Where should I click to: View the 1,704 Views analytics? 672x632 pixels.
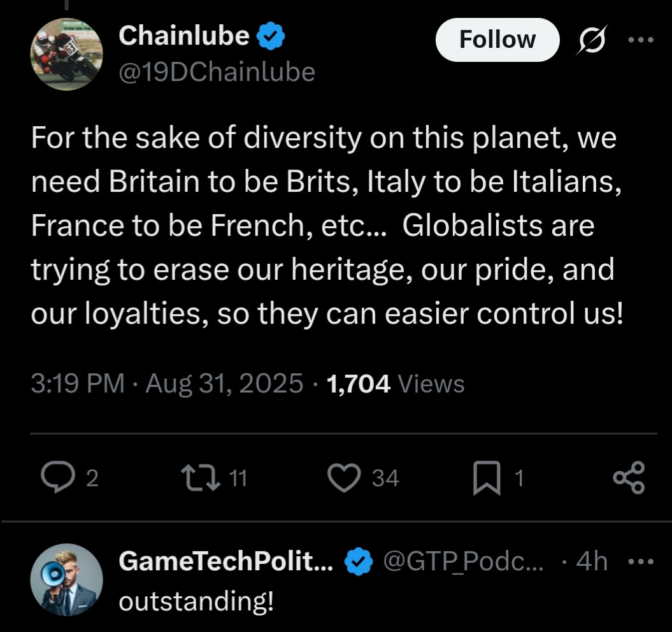click(395, 384)
